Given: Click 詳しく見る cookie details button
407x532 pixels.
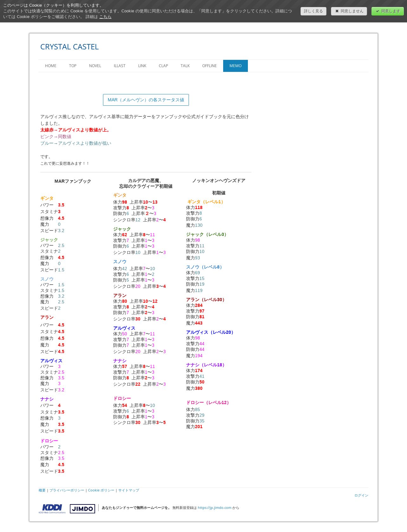Looking at the screenshot, I should (313, 11).
